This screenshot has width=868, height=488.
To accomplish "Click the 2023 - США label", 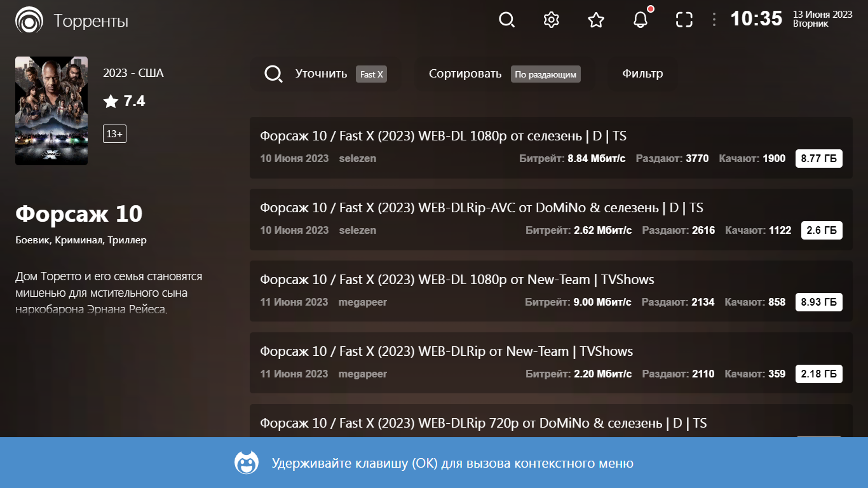I will click(133, 73).
